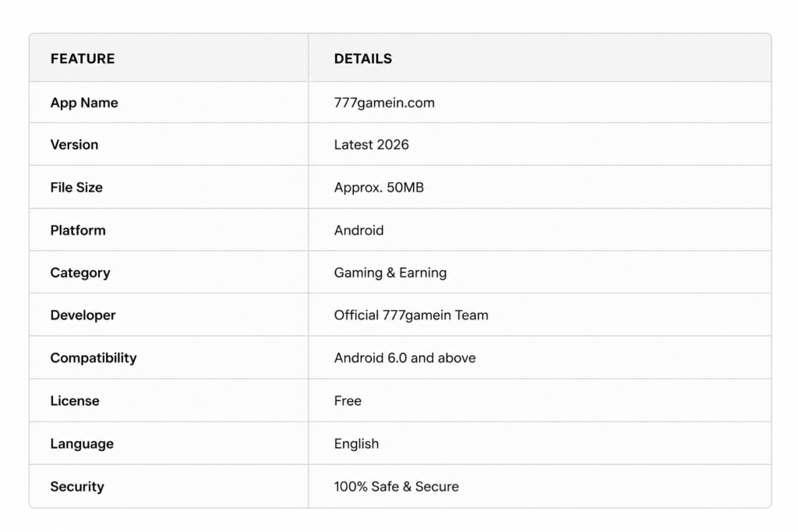Select the Compatibility row label
The height and width of the screenshot is (532, 798).
94,358
